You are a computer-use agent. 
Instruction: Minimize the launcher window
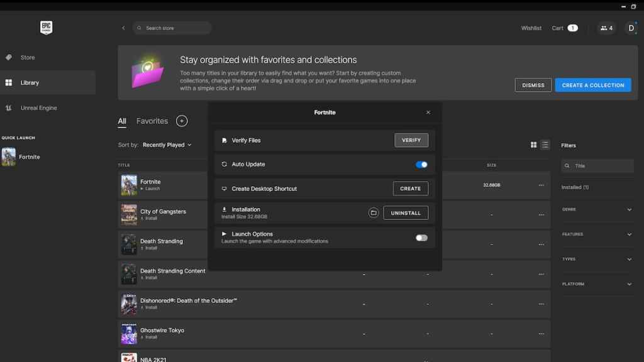tap(623, 6)
